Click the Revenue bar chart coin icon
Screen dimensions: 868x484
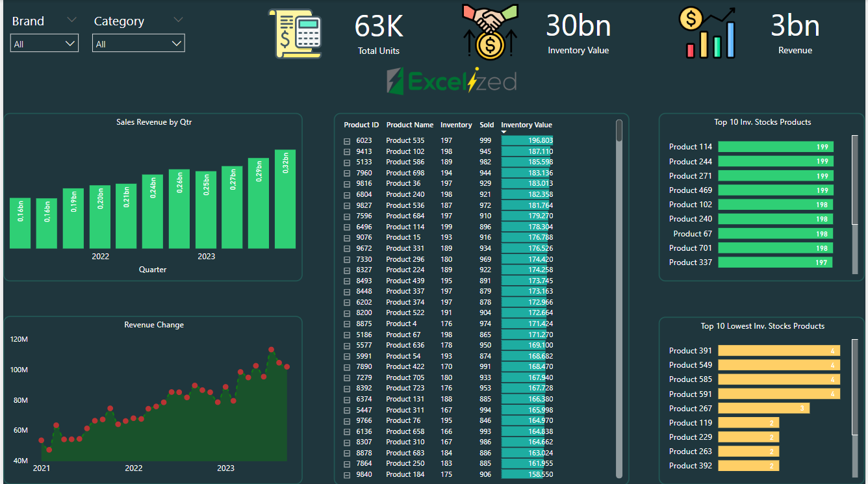[708, 32]
